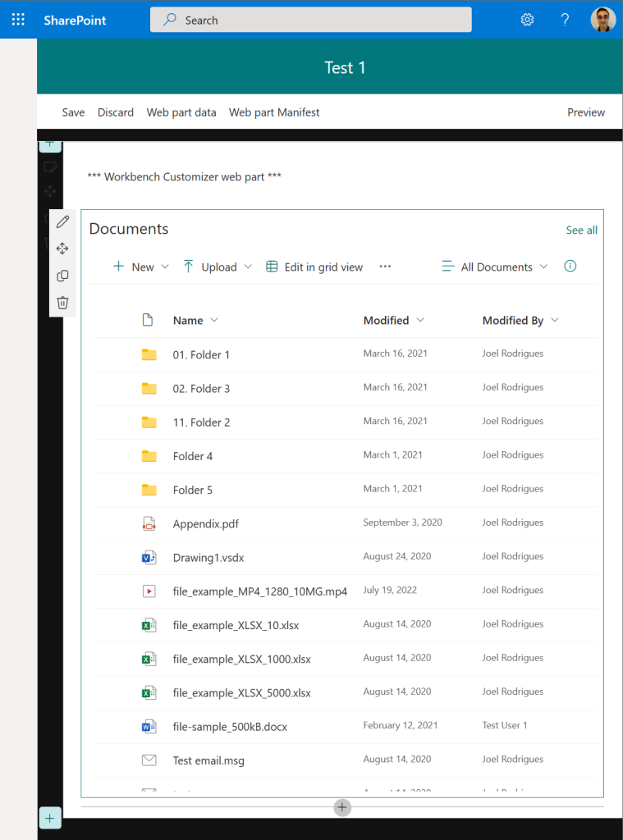Open more options ellipsis in command bar
623x840 pixels.
pyautogui.click(x=385, y=267)
